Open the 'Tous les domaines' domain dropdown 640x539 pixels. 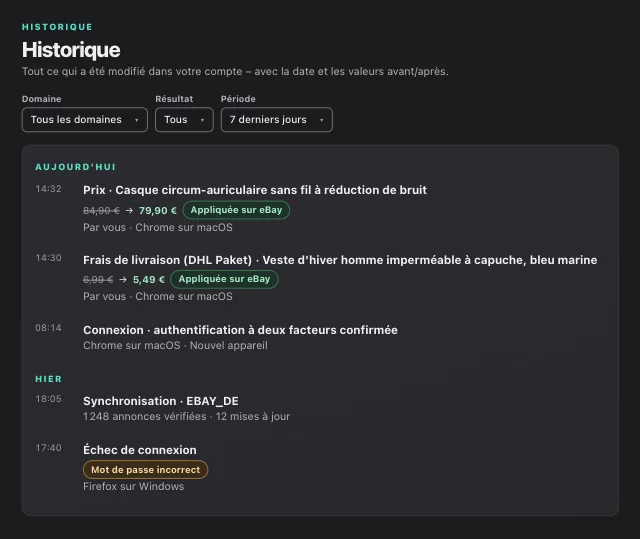[84, 120]
